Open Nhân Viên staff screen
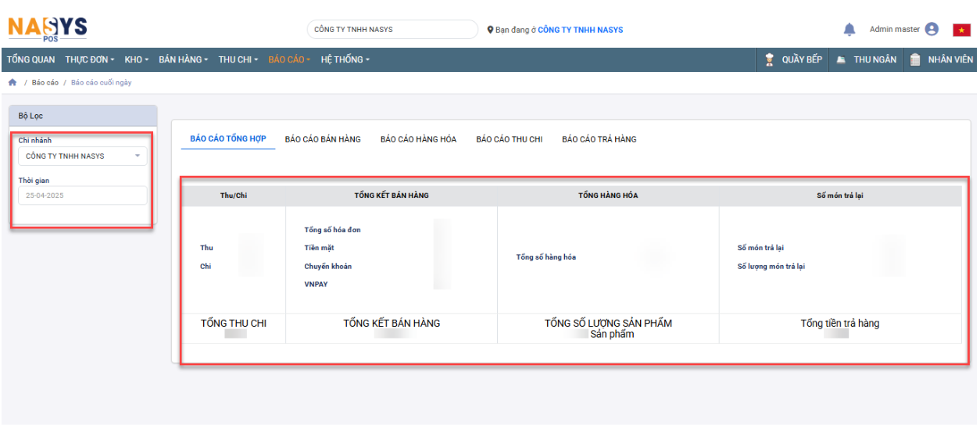 point(942,59)
